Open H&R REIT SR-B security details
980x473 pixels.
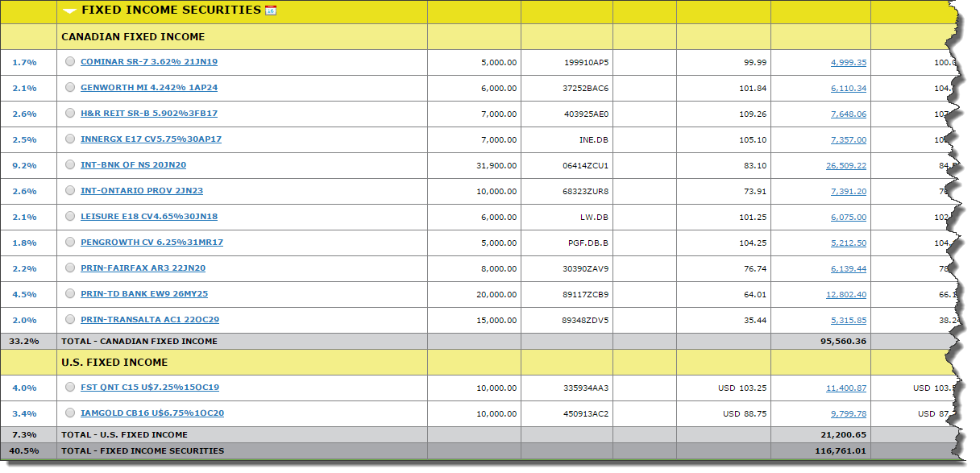click(148, 114)
